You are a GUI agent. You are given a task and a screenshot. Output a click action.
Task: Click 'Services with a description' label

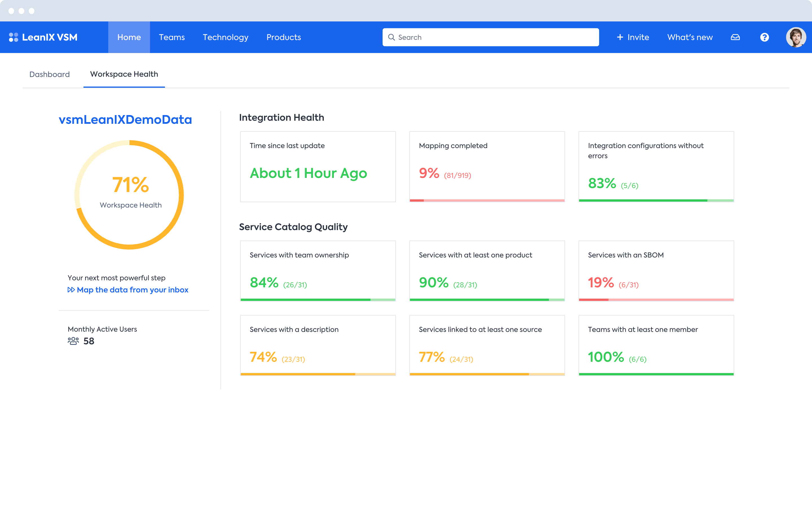tap(294, 329)
